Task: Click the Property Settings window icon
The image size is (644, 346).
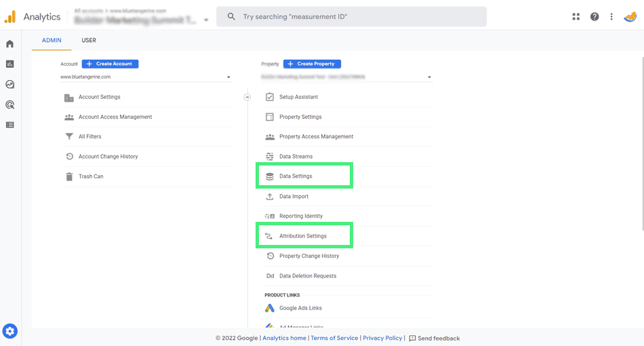Action: click(x=269, y=117)
